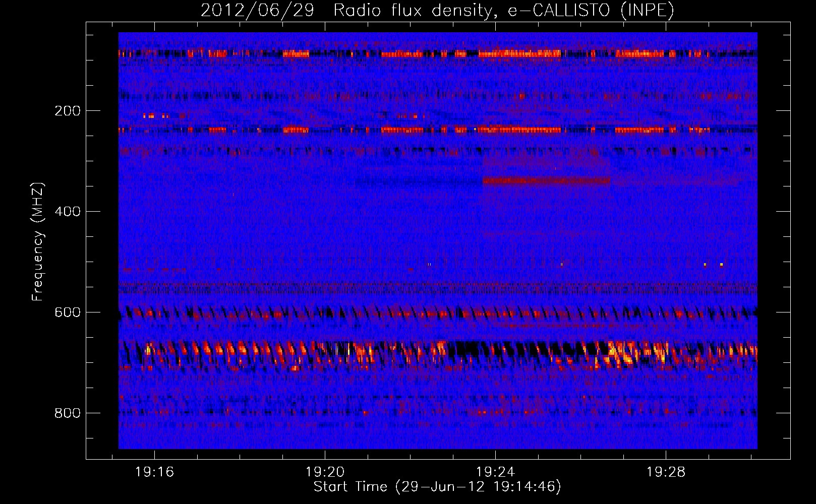Click the '19:24' time tick label
Viewport: 816px width, 504px height.
pyautogui.click(x=496, y=472)
